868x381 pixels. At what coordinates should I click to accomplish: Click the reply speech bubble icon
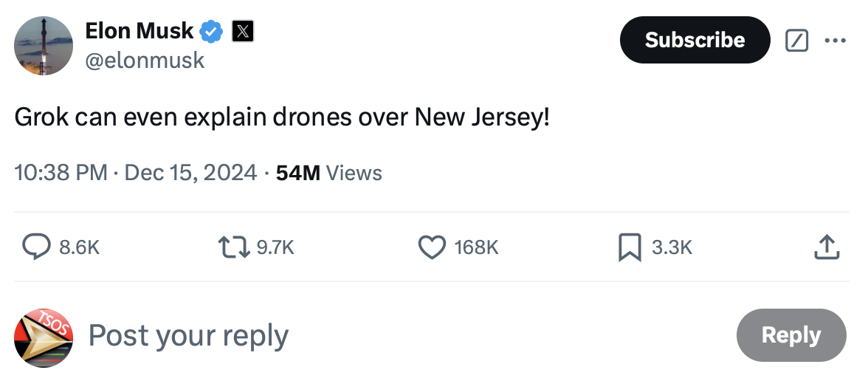(36, 247)
